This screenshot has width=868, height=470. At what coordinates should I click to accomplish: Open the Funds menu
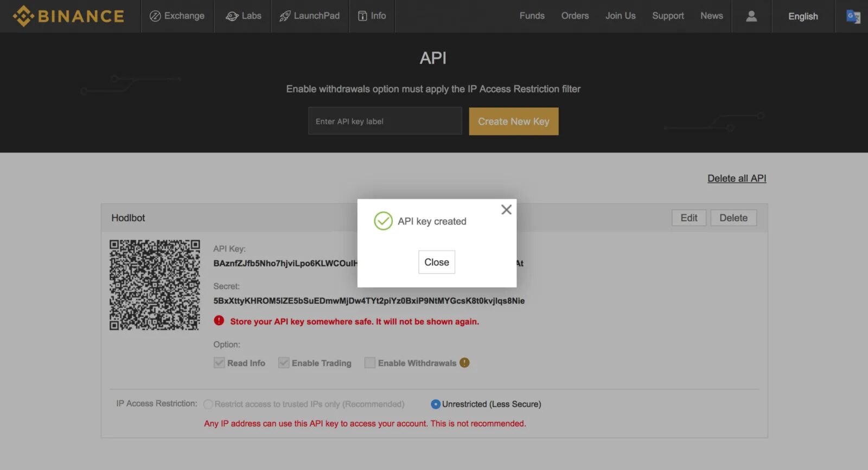coord(532,16)
